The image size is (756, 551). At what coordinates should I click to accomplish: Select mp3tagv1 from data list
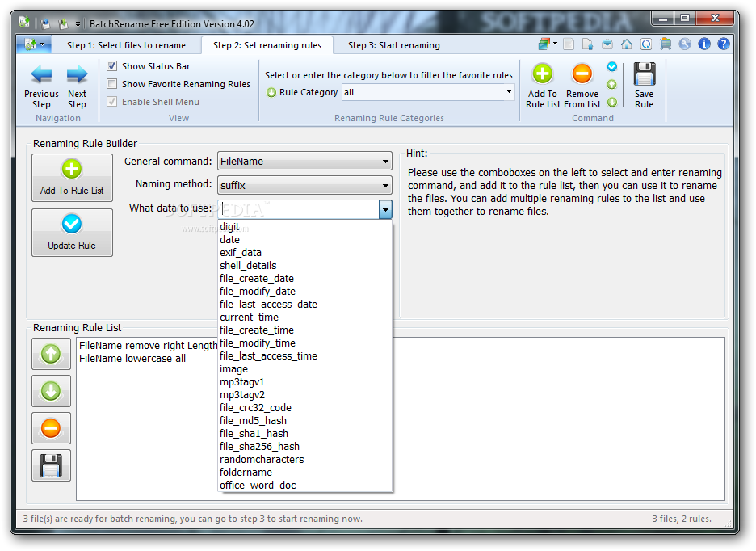click(305, 381)
